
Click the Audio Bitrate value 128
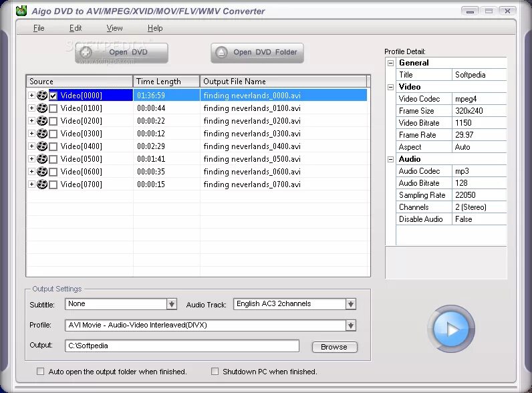[x=479, y=183]
